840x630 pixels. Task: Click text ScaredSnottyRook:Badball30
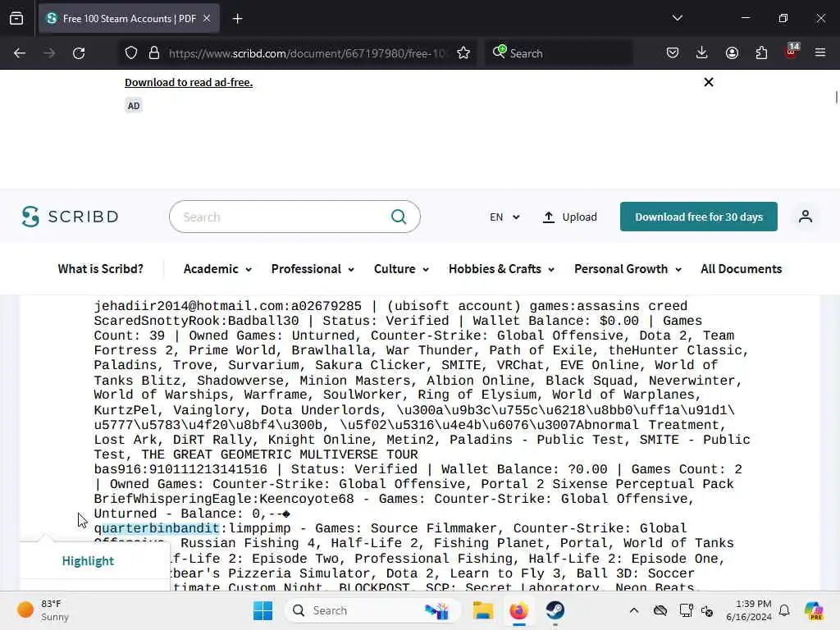click(x=196, y=321)
